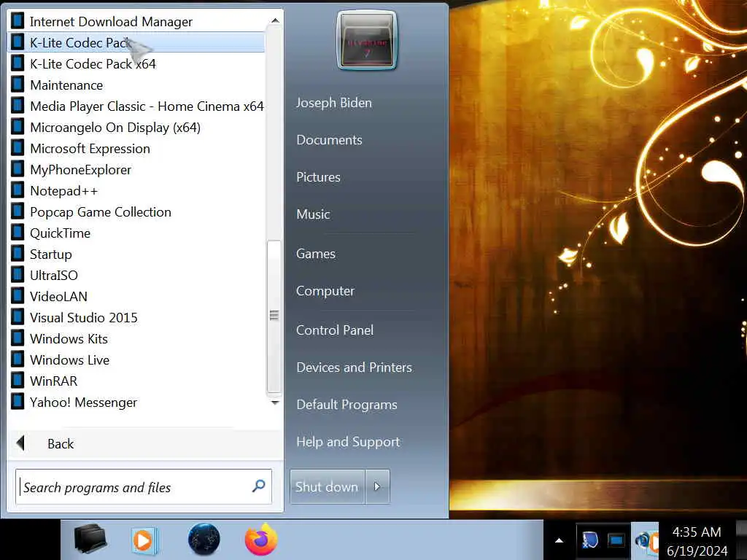Click the folder icon beside QuickTime
This screenshot has width=747, height=560.
[x=18, y=233]
